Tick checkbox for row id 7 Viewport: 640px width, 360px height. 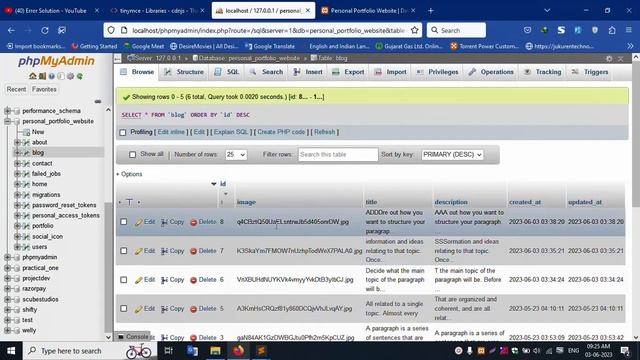click(x=124, y=251)
